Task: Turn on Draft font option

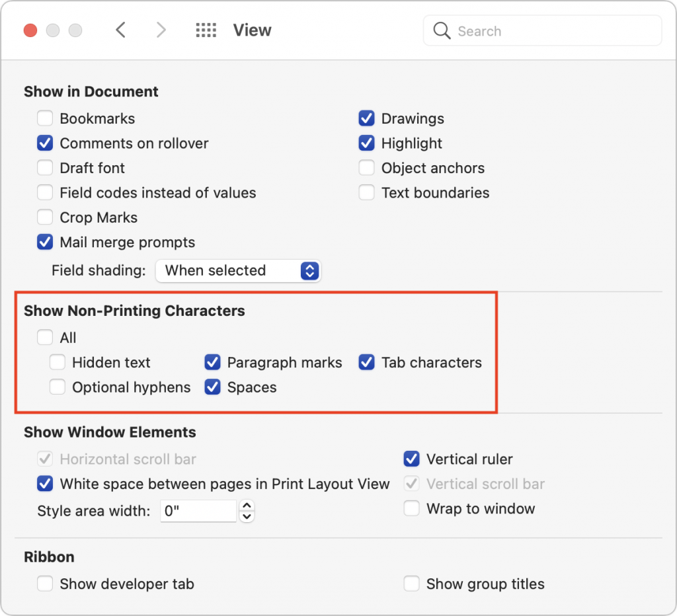Action: (x=45, y=168)
